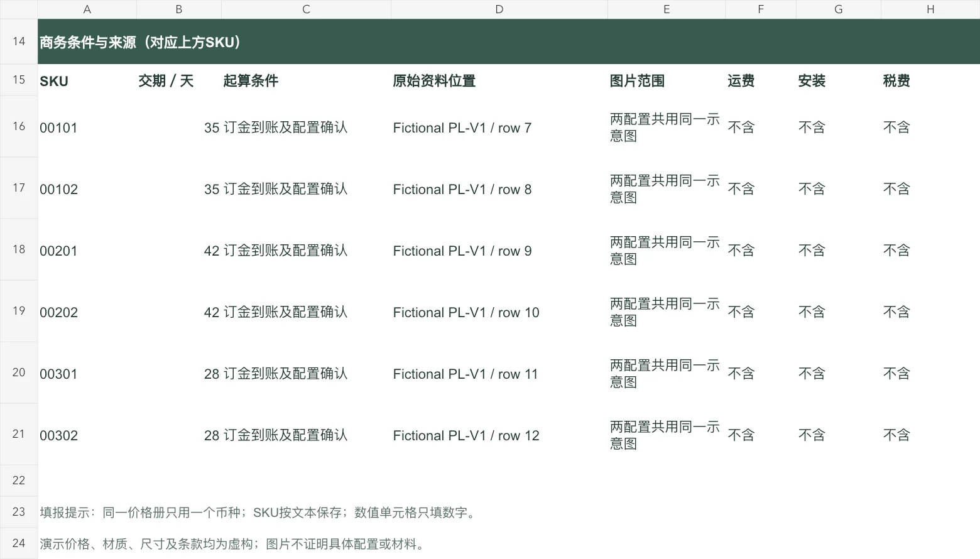Select cell Fictional PL-V1 / row 7

coord(499,127)
